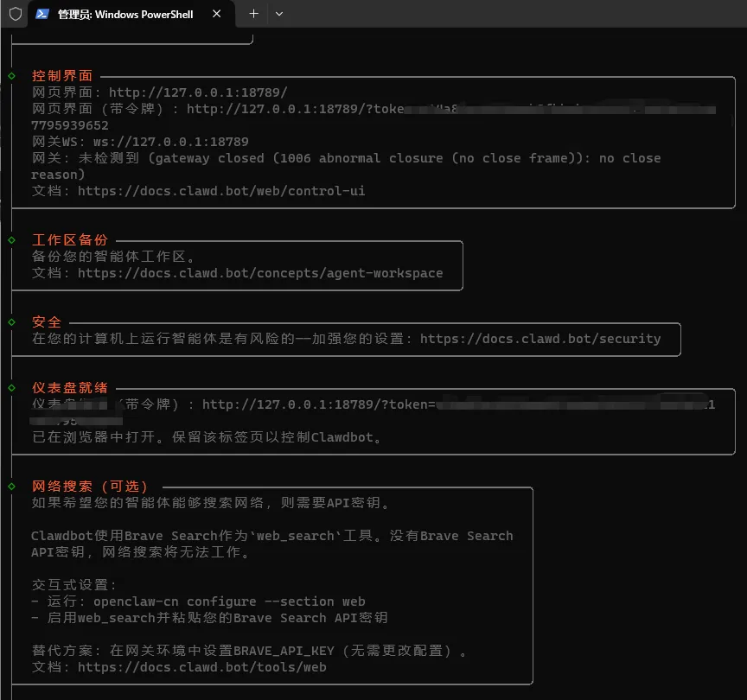
Task: Click the 工作区备份 section heading
Action: tap(70, 240)
